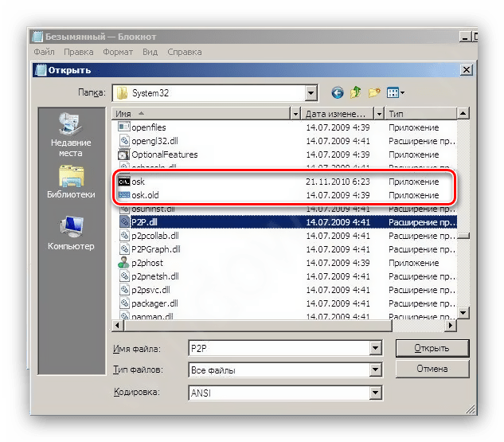Image resolution: width=504 pixels, height=442 pixels.
Task: Open the Дата изменения column filter dropdown
Action: coord(379,114)
